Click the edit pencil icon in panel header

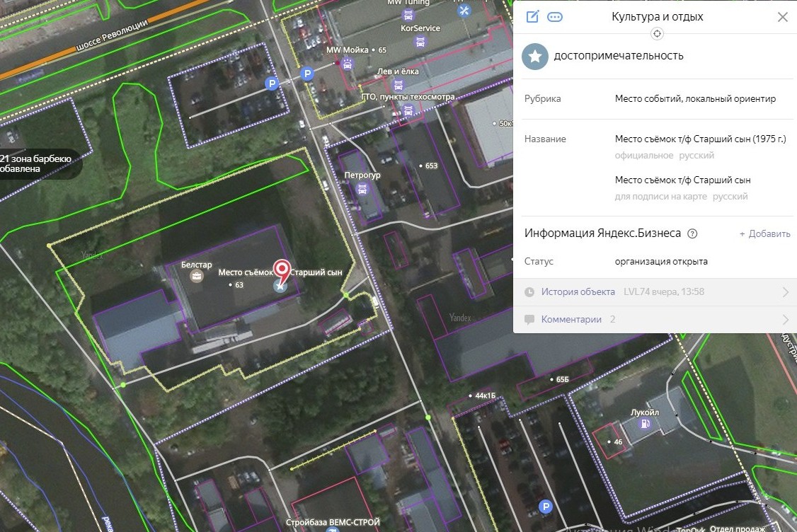click(532, 17)
